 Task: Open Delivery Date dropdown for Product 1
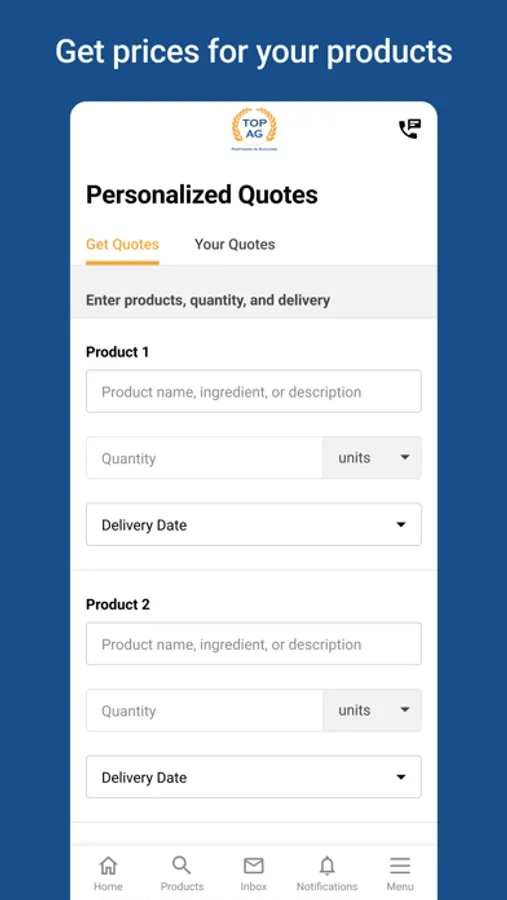(x=254, y=525)
